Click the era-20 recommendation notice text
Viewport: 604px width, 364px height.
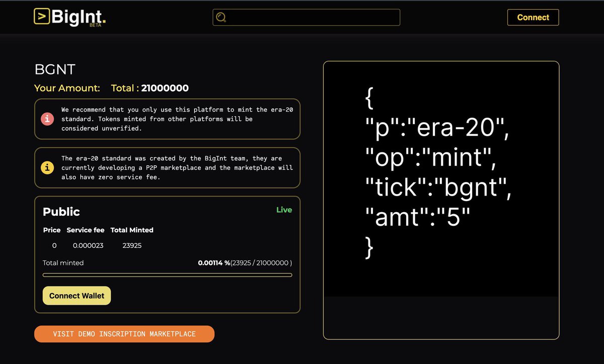(177, 119)
